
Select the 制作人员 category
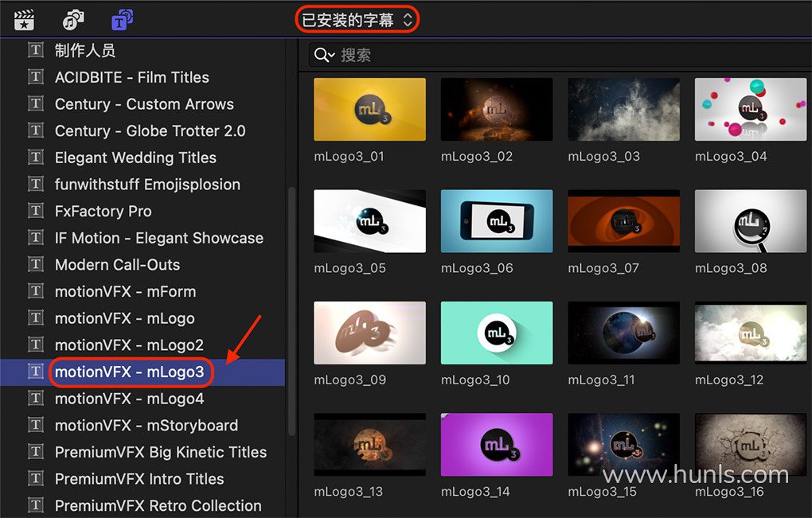coord(142,50)
